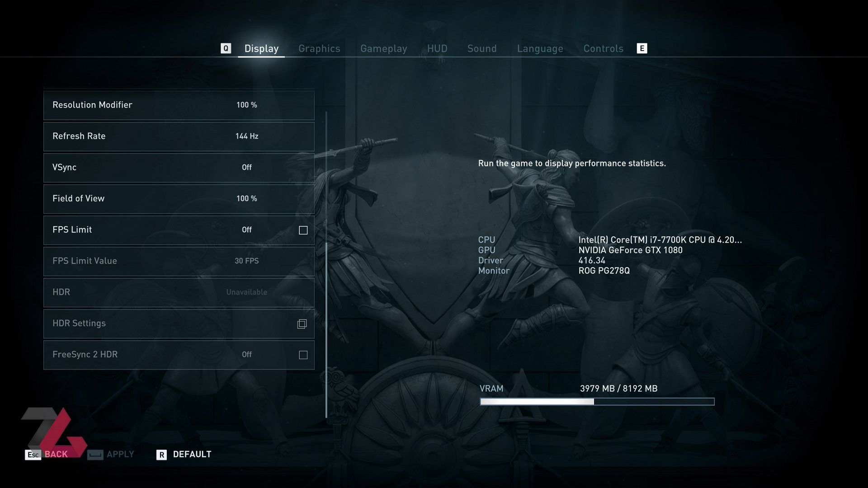The image size is (868, 488).
Task: Click the Display tab
Action: [x=261, y=49]
